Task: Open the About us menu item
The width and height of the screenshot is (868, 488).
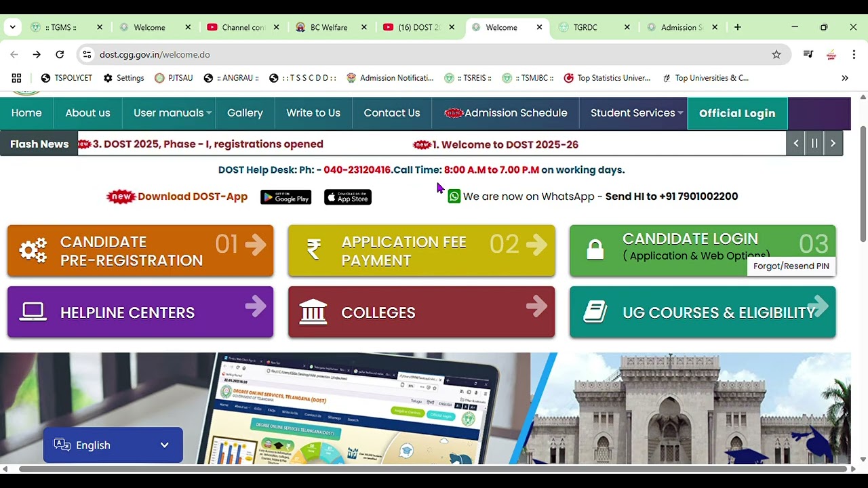Action: pyautogui.click(x=87, y=113)
